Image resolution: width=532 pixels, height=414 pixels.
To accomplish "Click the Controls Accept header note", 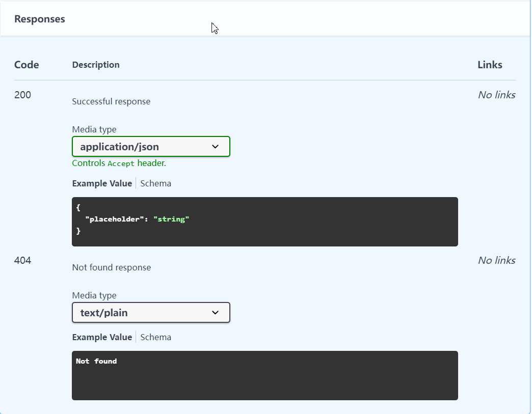I will pos(119,163).
